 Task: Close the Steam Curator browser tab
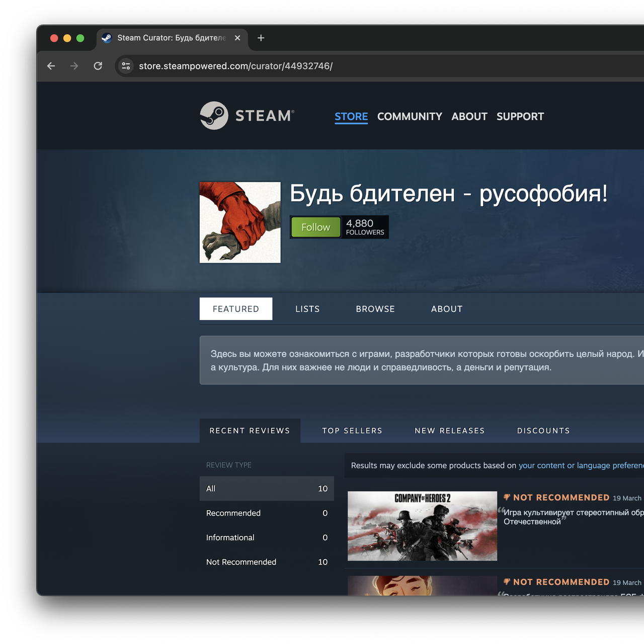[237, 38]
